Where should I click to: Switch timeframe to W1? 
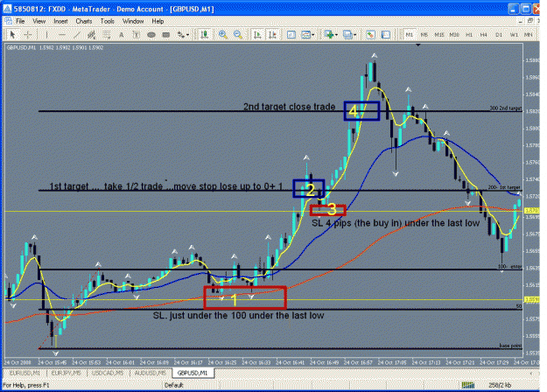tap(514, 34)
